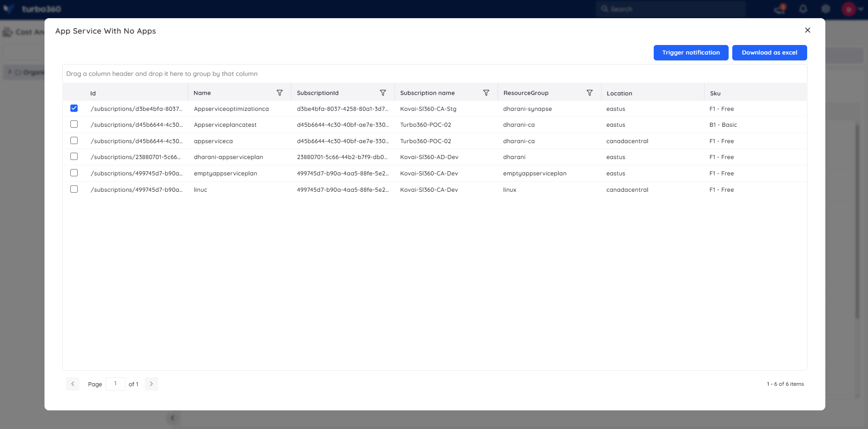
Task: Open the notifications bell icon
Action: click(x=803, y=9)
